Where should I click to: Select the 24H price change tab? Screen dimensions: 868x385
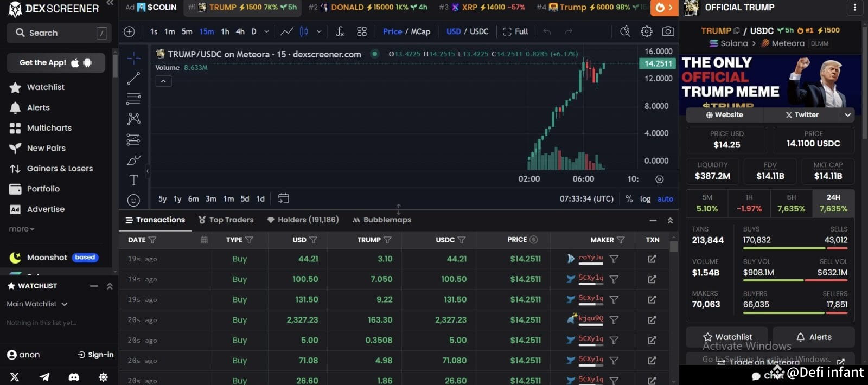click(x=833, y=203)
